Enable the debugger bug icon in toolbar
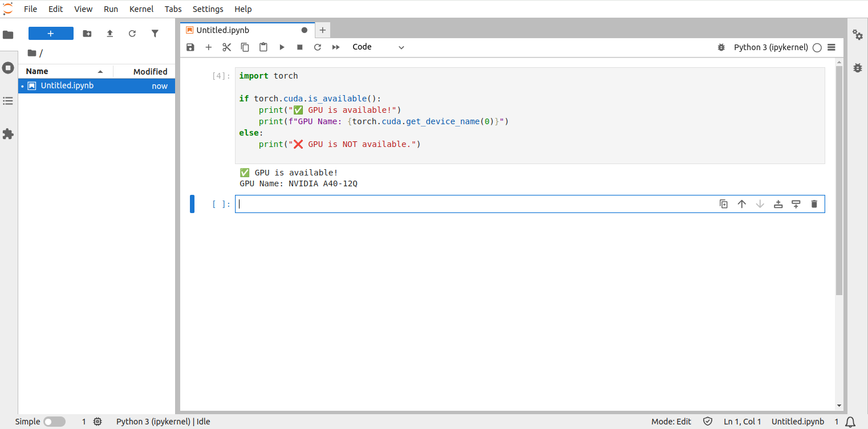The image size is (868, 429). point(721,47)
